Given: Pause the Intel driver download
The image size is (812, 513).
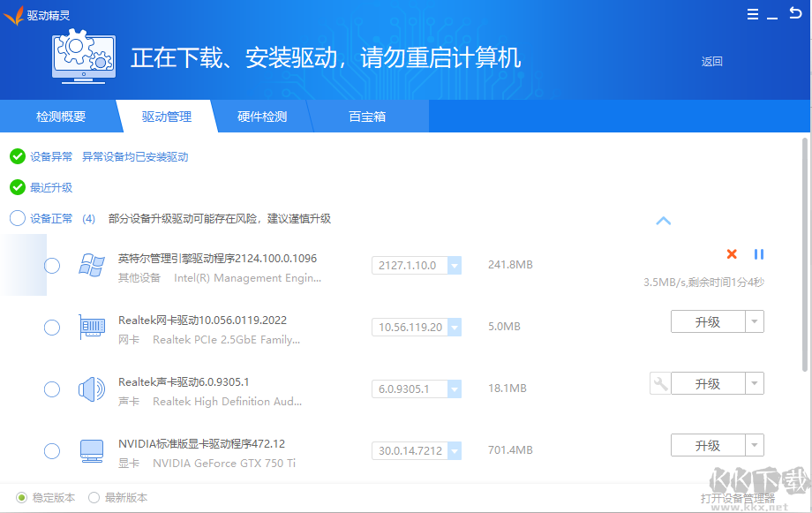Looking at the screenshot, I should (x=759, y=254).
